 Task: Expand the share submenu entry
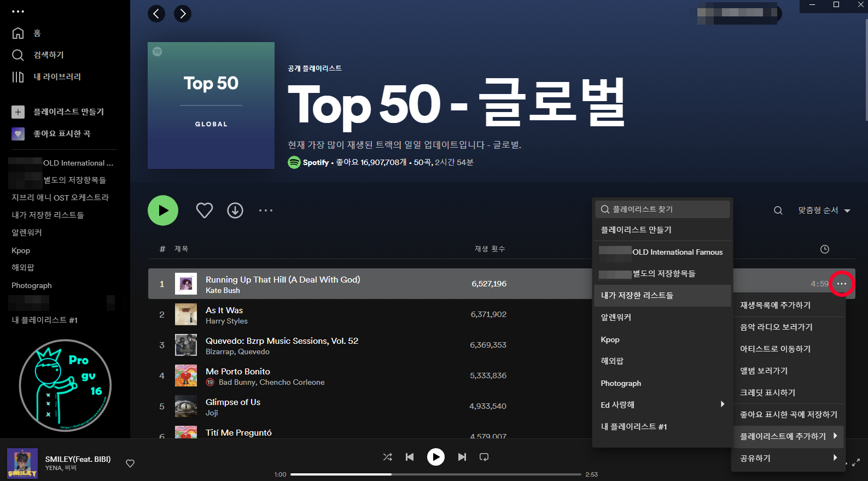789,459
